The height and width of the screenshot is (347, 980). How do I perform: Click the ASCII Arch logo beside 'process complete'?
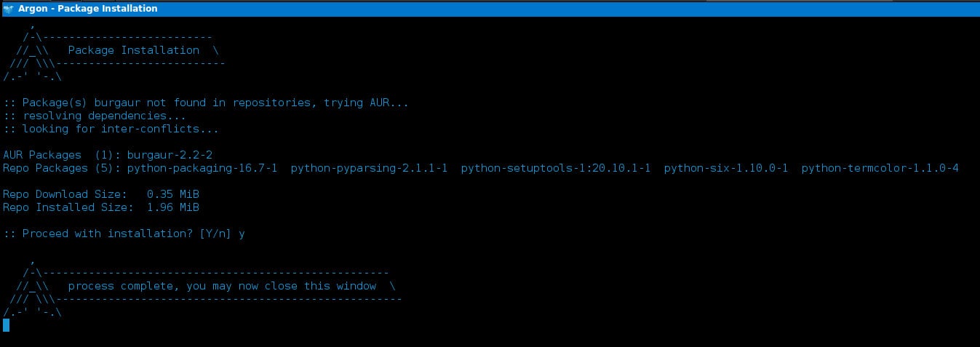[x=32, y=286]
